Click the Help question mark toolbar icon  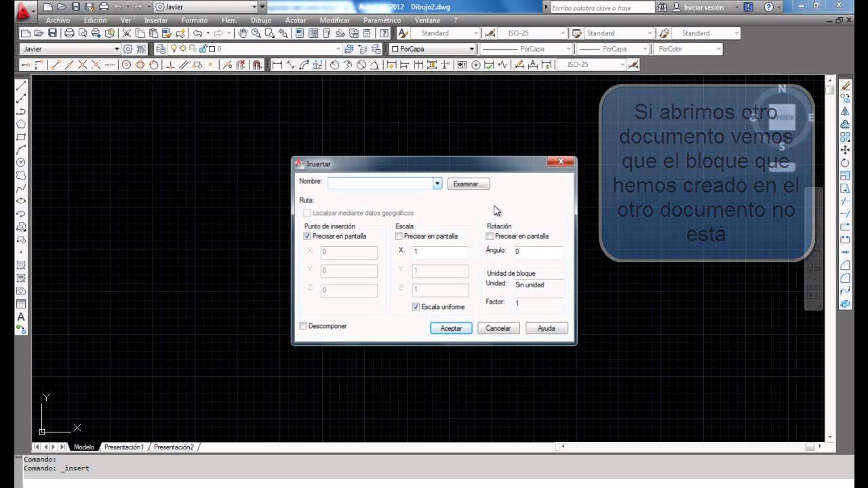click(x=384, y=33)
